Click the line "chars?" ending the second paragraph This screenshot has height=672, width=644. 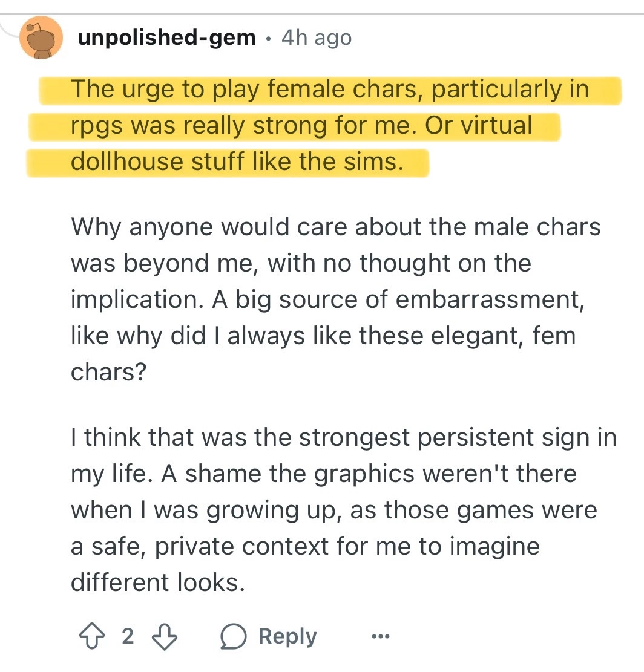pyautogui.click(x=108, y=372)
